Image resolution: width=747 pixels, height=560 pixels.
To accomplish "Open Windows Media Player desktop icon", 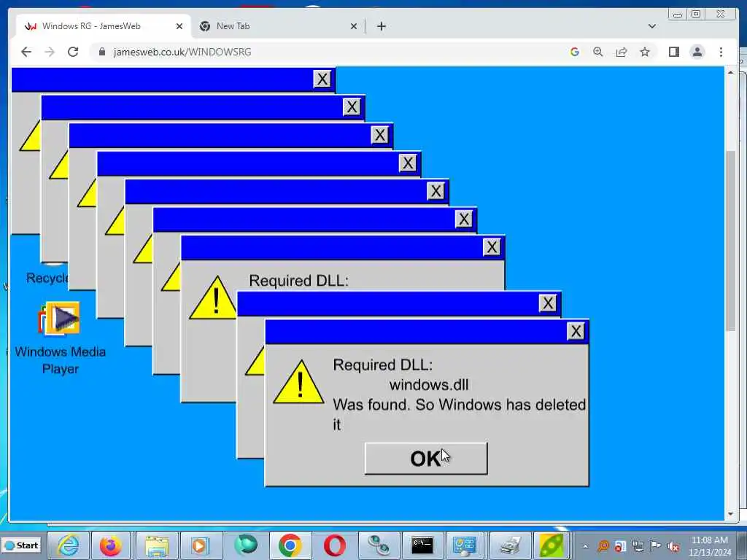I will [60, 338].
